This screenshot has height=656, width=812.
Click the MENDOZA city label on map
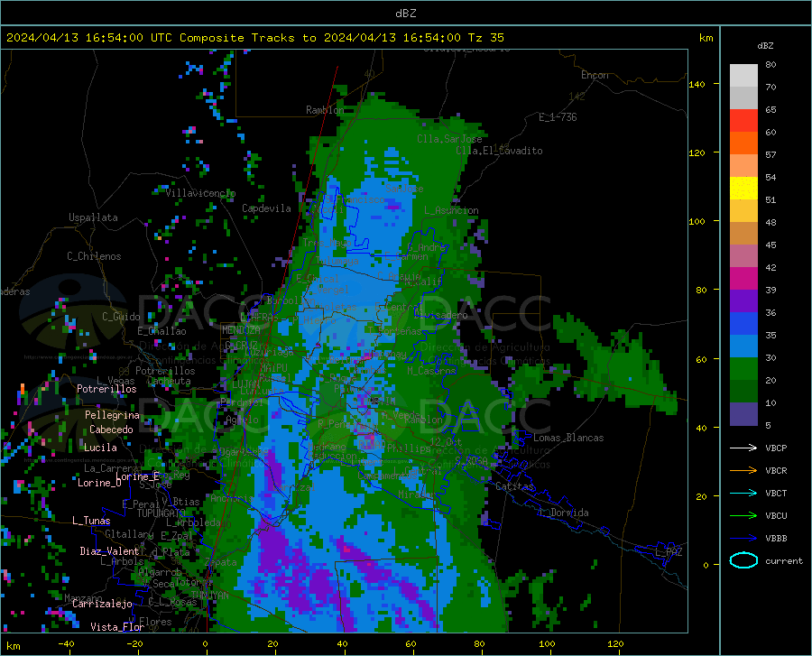pyautogui.click(x=241, y=330)
